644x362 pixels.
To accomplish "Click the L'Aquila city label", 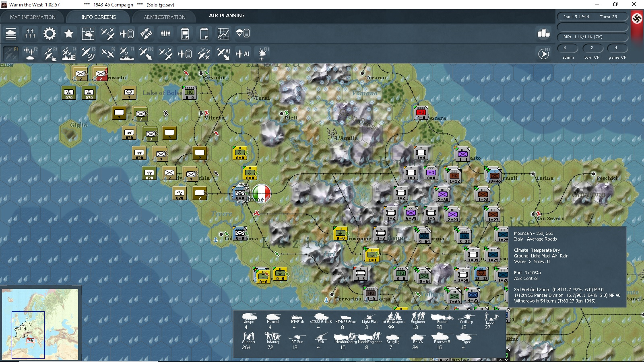I will (347, 138).
